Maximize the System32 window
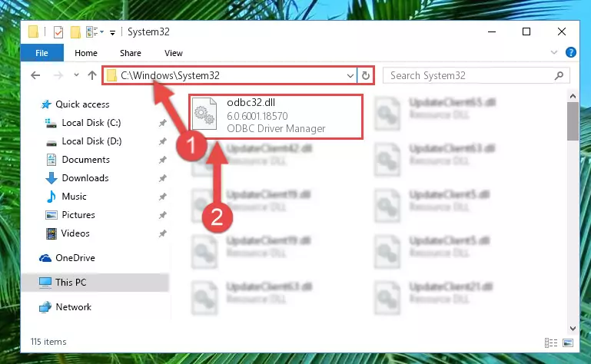The image size is (591, 364). click(526, 32)
